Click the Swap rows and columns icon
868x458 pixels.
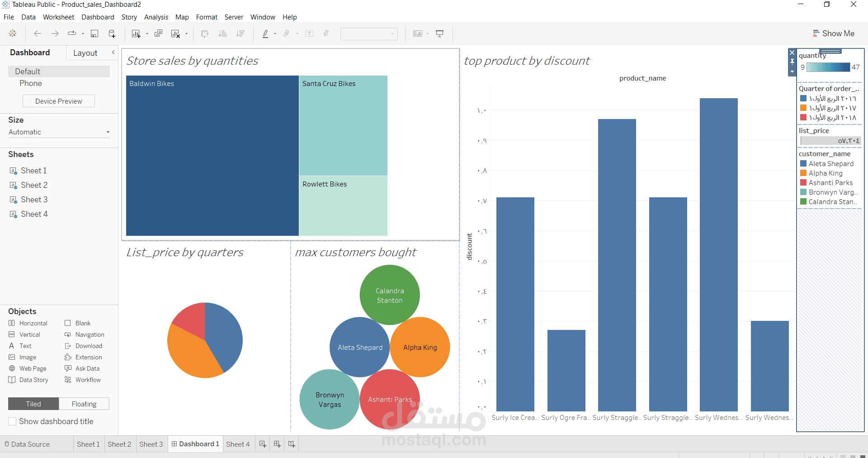point(205,33)
